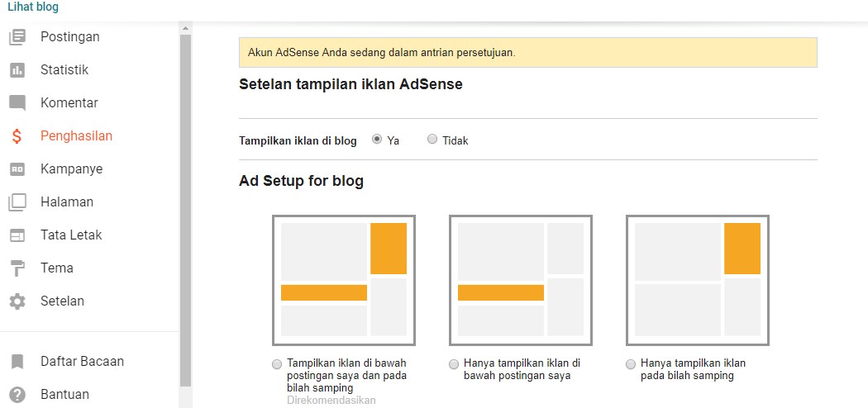Click the AdSense approval queue notice
The height and width of the screenshot is (408, 868).
[x=528, y=53]
